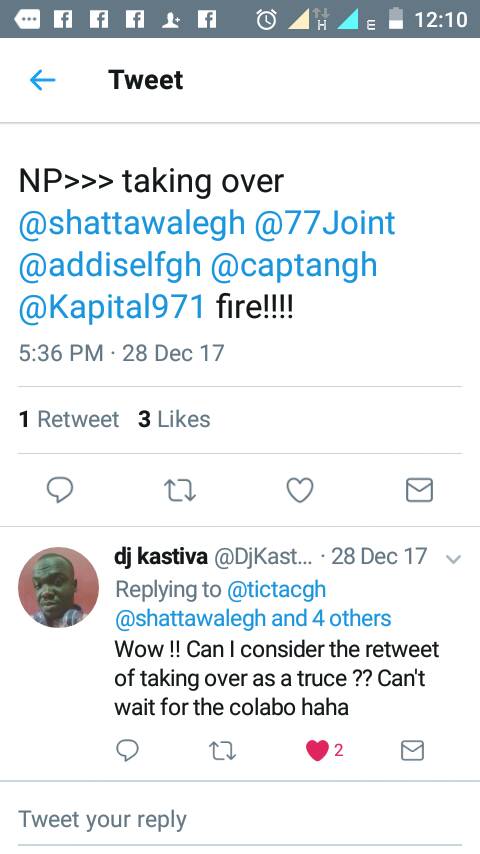Screen dimensions: 480x854
Task: Share main tweet via direct message
Action: [x=420, y=490]
